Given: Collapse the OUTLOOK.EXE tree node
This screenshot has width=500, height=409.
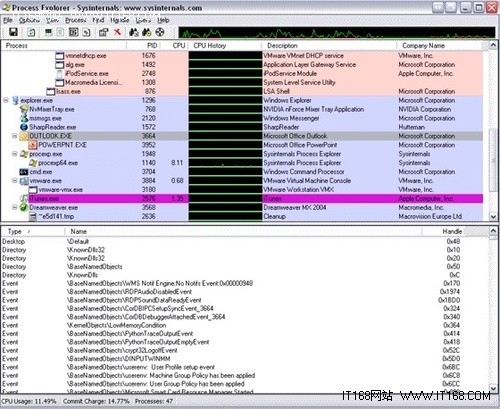Looking at the screenshot, I should tap(14, 136).
